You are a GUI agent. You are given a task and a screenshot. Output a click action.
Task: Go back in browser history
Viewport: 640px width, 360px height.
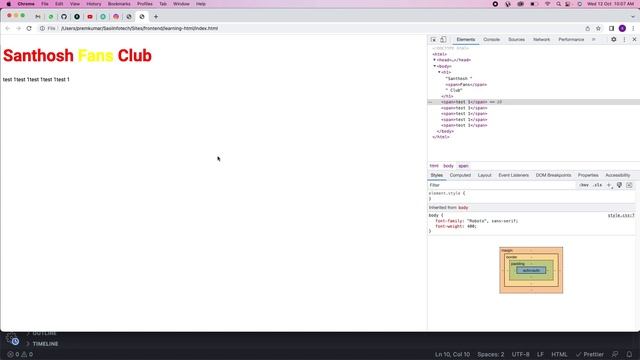(8, 29)
